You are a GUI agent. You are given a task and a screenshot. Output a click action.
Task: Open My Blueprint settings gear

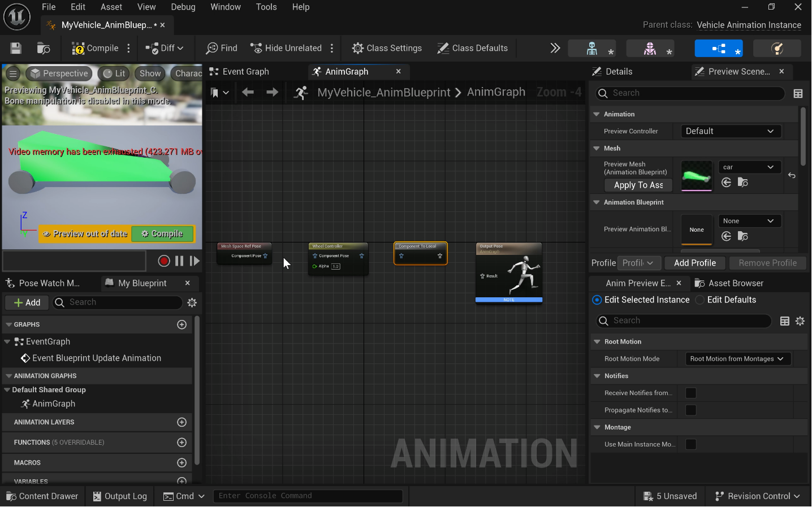pyautogui.click(x=192, y=303)
